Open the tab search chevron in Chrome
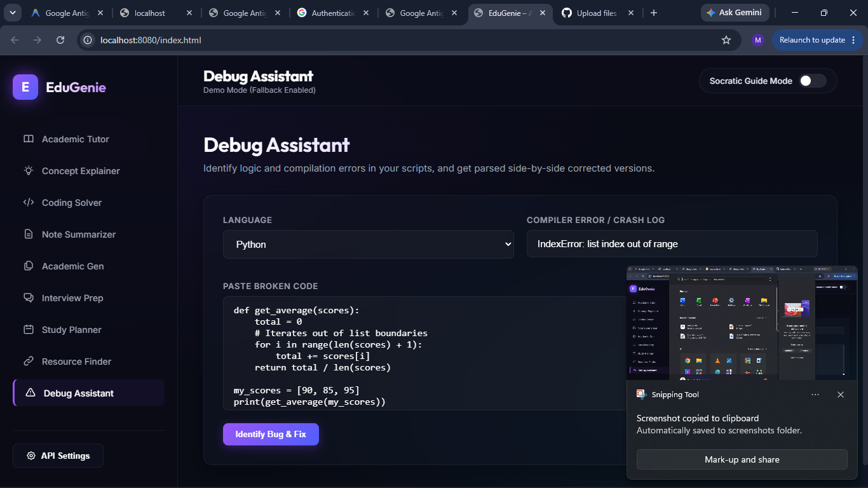The image size is (868, 488). pos(13,13)
